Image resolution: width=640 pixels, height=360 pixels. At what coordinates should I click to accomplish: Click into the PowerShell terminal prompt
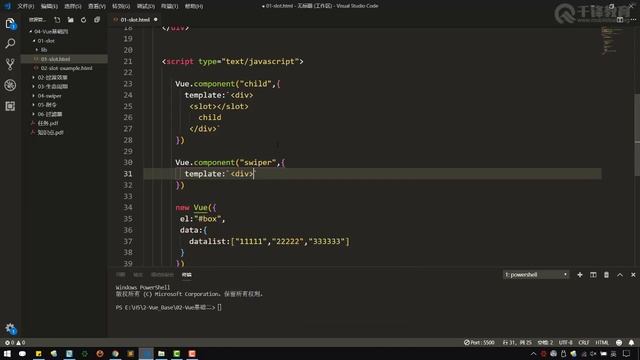[219, 307]
